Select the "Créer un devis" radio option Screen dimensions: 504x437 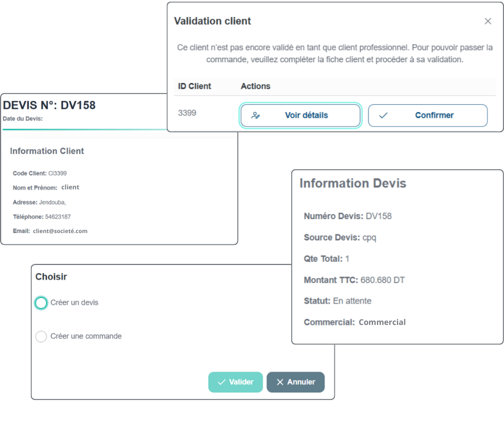41,303
